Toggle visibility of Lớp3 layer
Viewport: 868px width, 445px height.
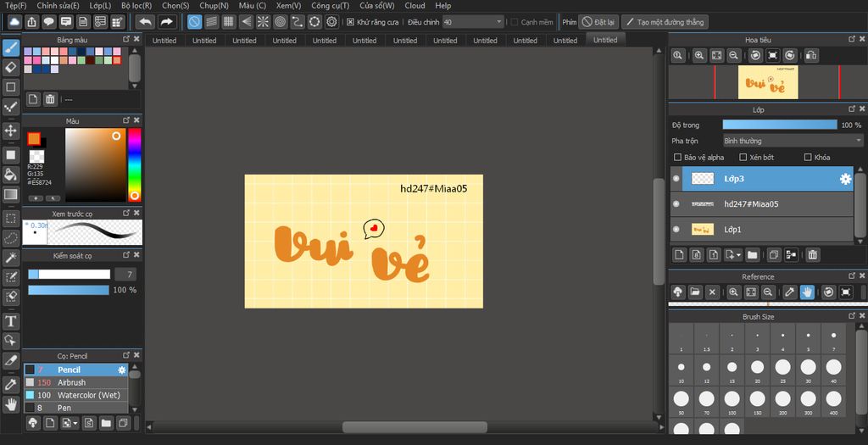676,179
